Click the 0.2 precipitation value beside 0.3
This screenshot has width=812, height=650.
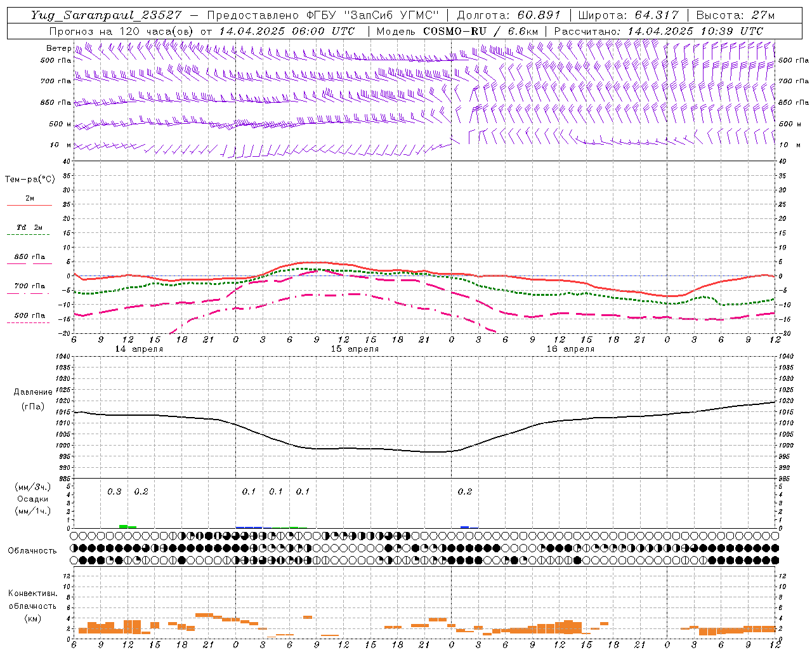[x=141, y=491]
